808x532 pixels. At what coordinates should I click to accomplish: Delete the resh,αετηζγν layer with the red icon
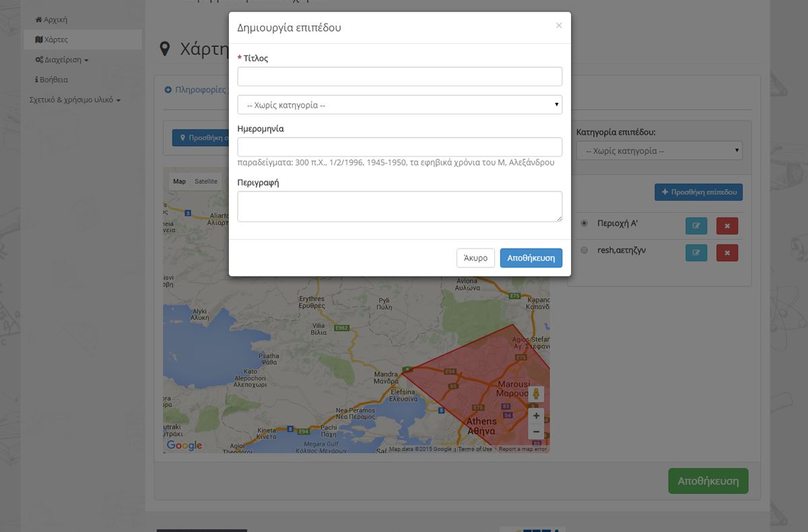[x=727, y=253]
